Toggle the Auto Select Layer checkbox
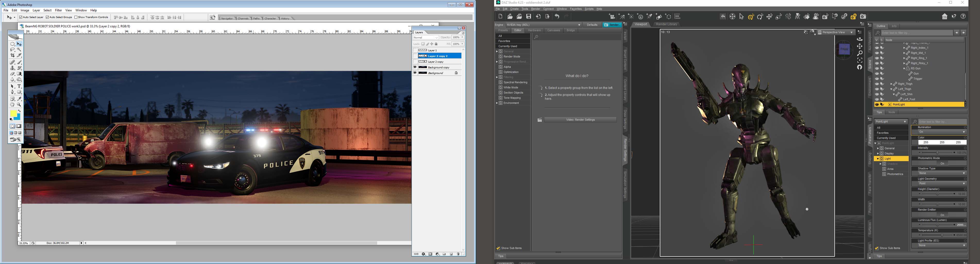The width and height of the screenshot is (980, 264). [x=21, y=17]
